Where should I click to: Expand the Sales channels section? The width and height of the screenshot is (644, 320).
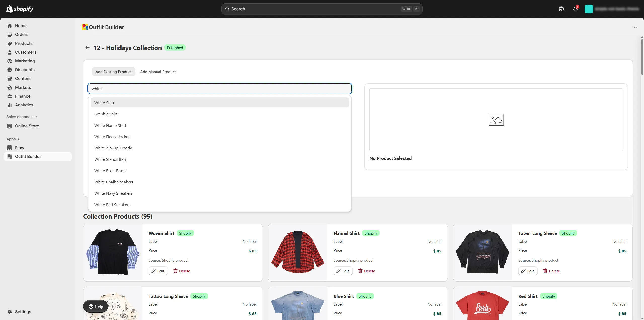pos(22,117)
